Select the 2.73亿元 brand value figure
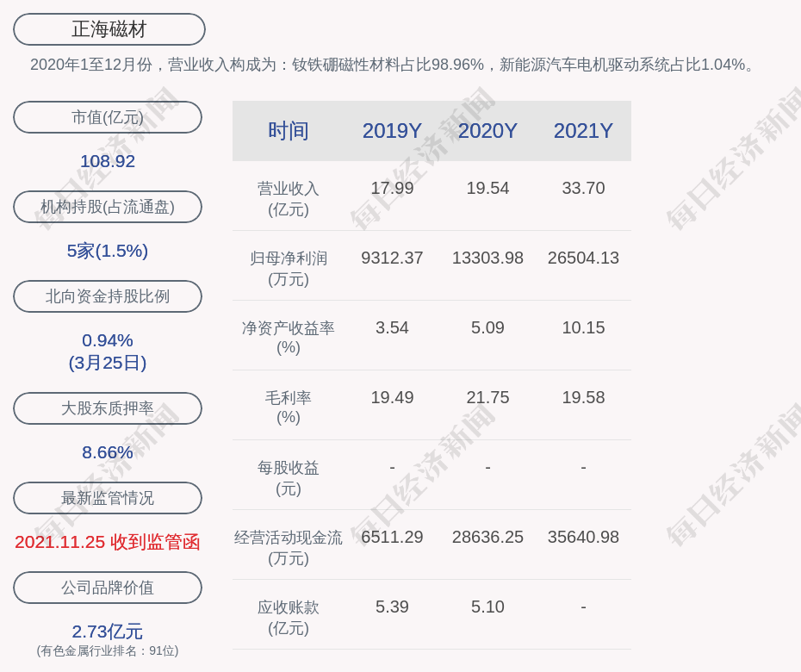Image resolution: width=801 pixels, height=672 pixels. tap(108, 632)
